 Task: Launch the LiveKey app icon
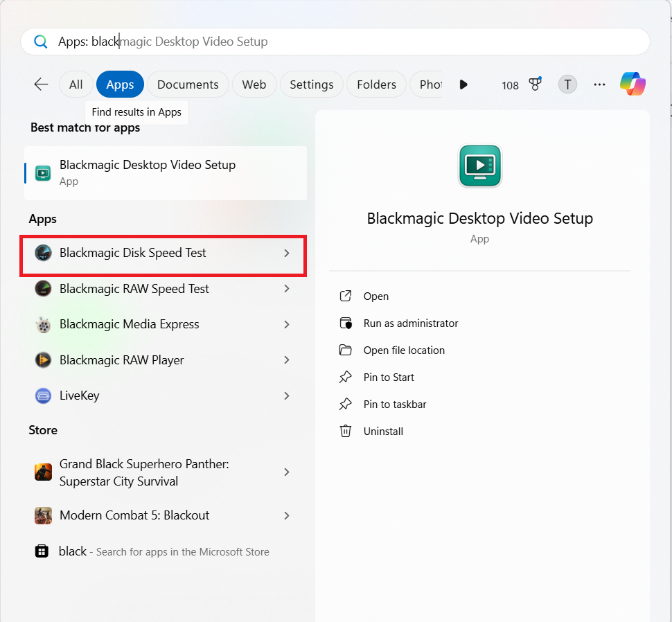[x=43, y=396]
